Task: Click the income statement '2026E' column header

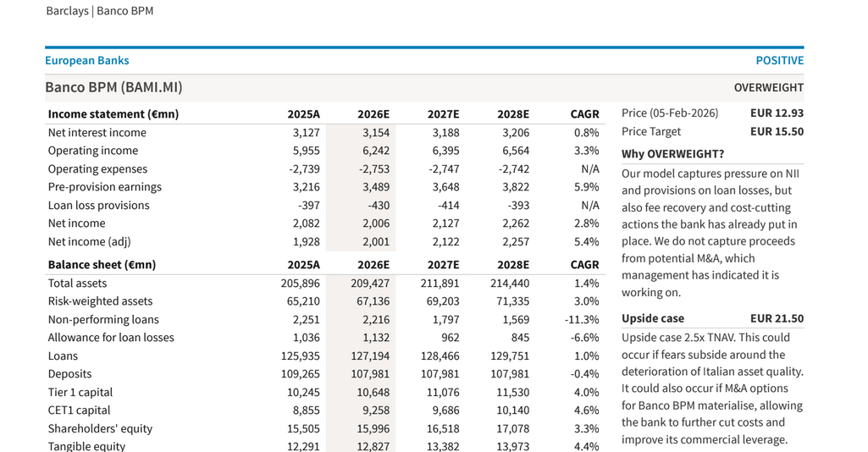Action: point(373,114)
